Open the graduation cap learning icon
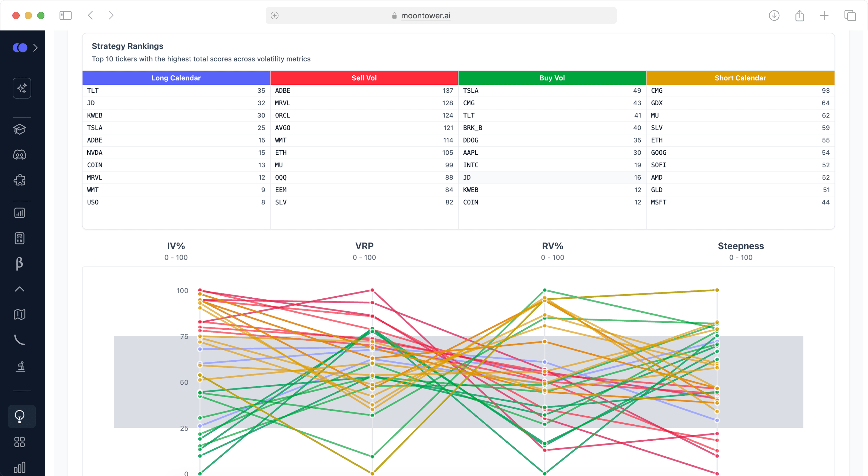Image resolution: width=868 pixels, height=476 pixels. click(x=20, y=129)
